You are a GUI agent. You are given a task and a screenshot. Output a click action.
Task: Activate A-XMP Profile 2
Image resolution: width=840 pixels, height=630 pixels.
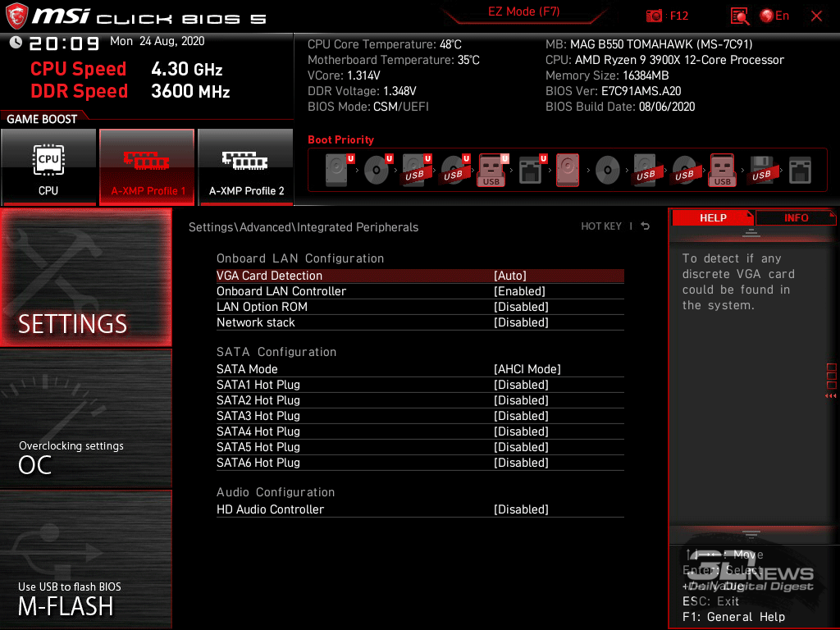point(246,167)
